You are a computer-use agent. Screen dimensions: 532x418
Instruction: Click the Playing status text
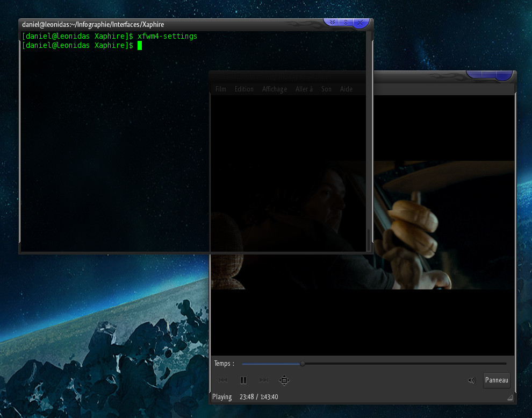[x=222, y=396]
